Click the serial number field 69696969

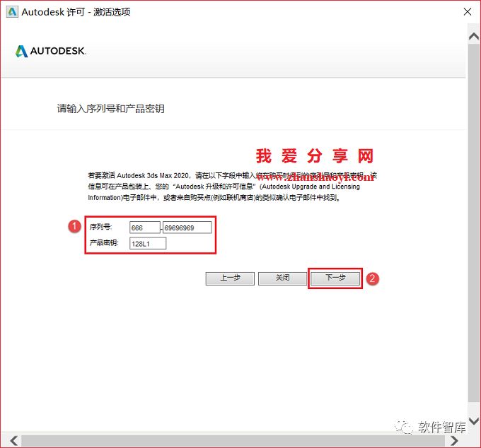187,228
